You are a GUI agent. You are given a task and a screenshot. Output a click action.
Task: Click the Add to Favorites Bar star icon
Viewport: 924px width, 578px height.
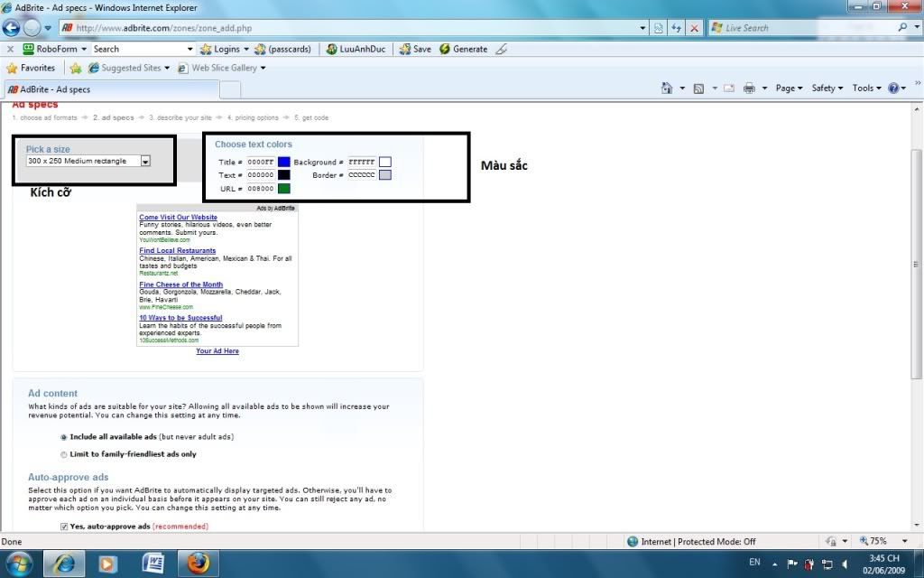pyautogui.click(x=76, y=68)
